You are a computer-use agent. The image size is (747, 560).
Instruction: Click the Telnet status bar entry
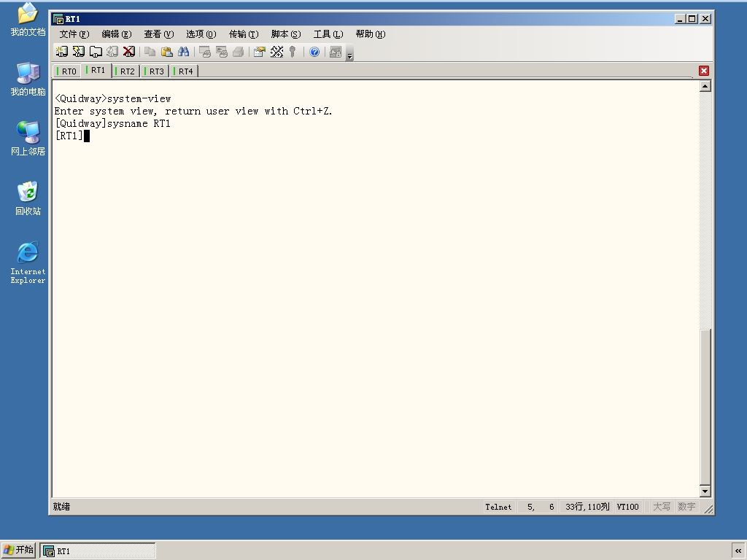498,507
